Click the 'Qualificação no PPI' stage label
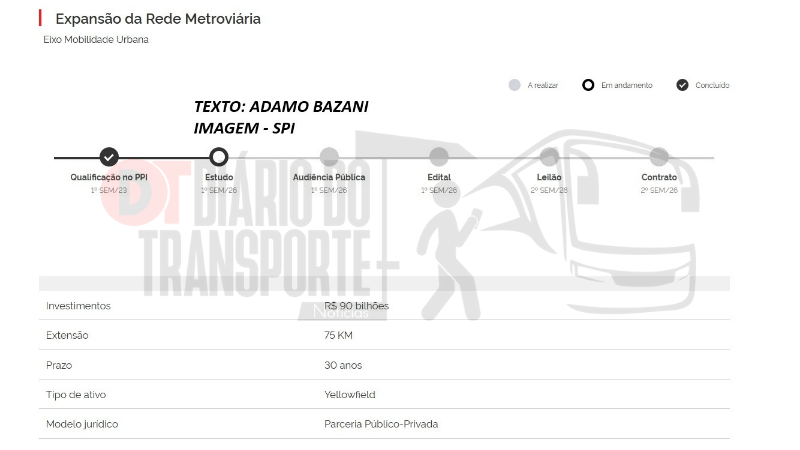Image resolution: width=800 pixels, height=450 pixels. tap(109, 177)
